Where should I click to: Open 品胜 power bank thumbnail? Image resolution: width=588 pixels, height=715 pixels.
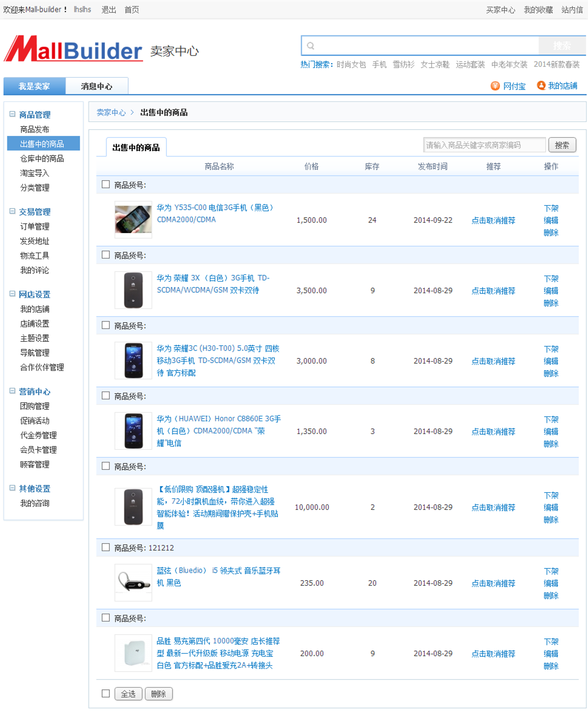133,654
